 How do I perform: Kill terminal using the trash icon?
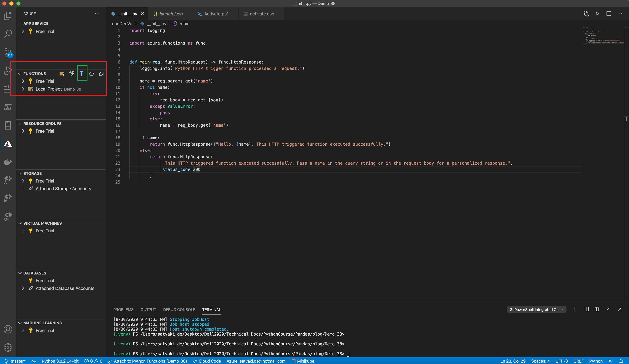(x=597, y=309)
